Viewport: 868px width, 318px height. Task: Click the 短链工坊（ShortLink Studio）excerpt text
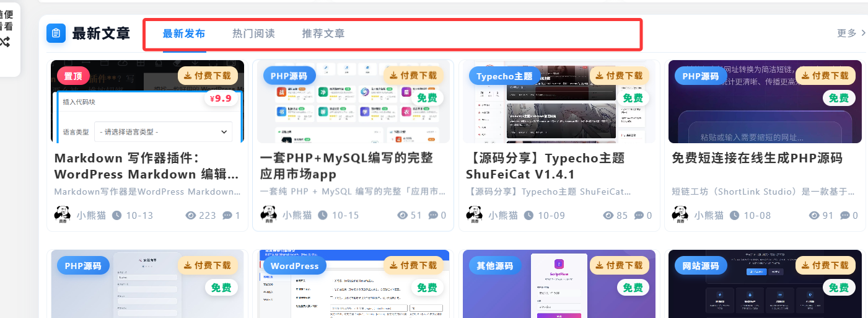[x=765, y=192]
